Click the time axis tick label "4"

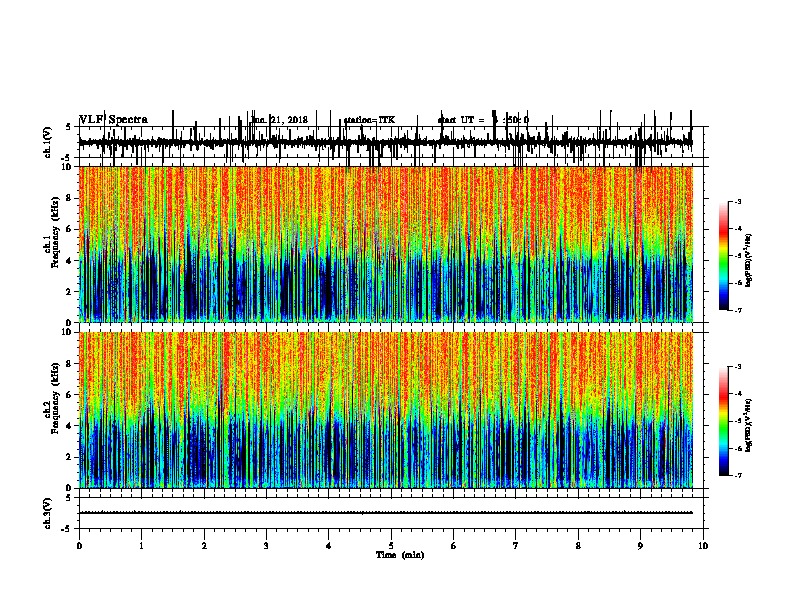click(329, 546)
